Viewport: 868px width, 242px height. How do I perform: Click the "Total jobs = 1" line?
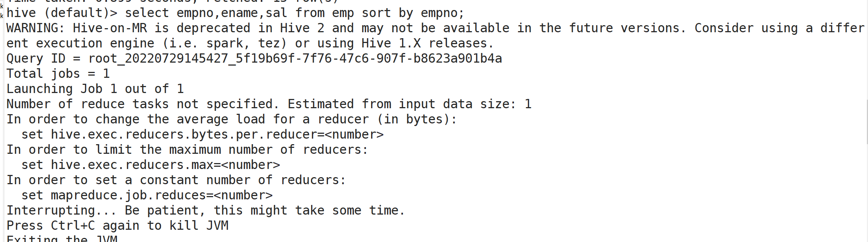tap(58, 74)
